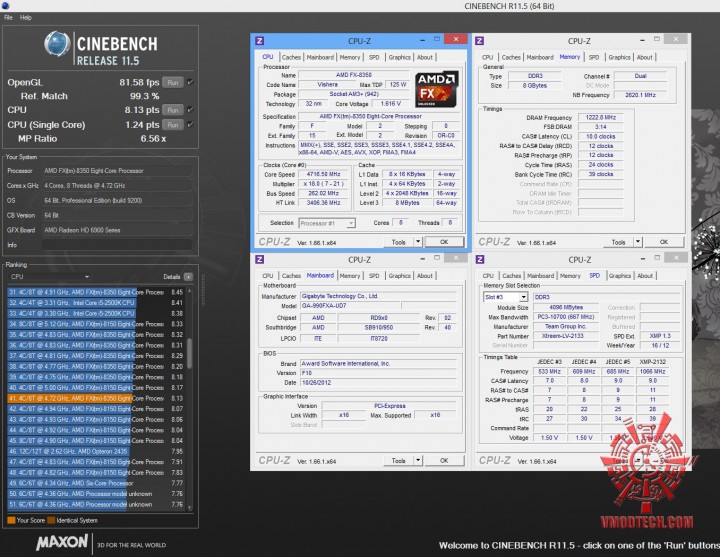Click Tools in the Memory CPU-Z window

[619, 242]
